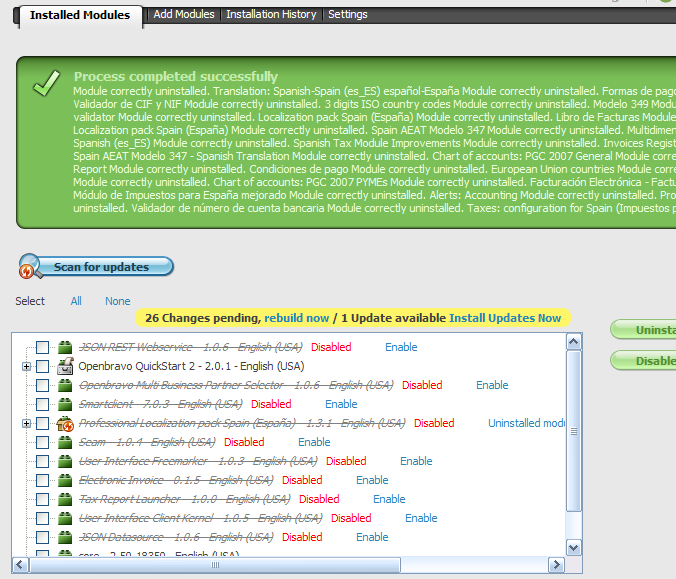Click the Professional Localization pack Spain icon
The image size is (676, 579).
point(65,423)
